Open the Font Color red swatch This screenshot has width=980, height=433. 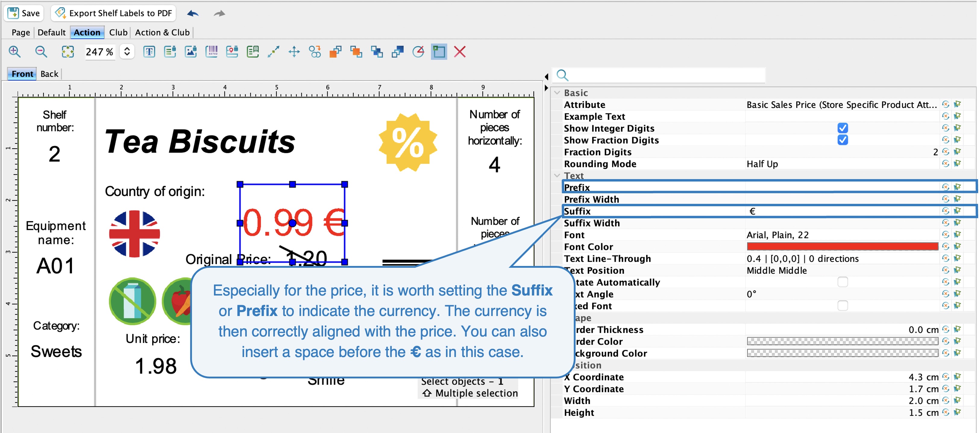[x=842, y=246]
